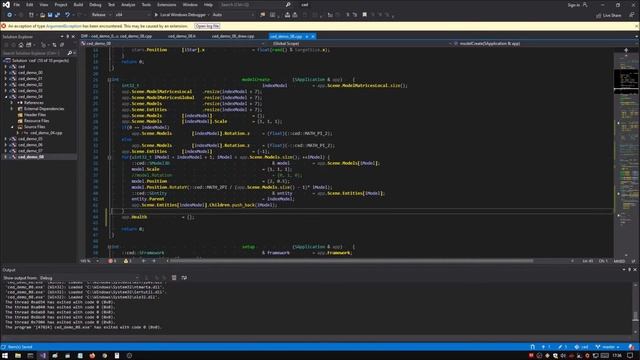Open the Debug menu
This screenshot has width=640, height=360.
click(x=95, y=4)
